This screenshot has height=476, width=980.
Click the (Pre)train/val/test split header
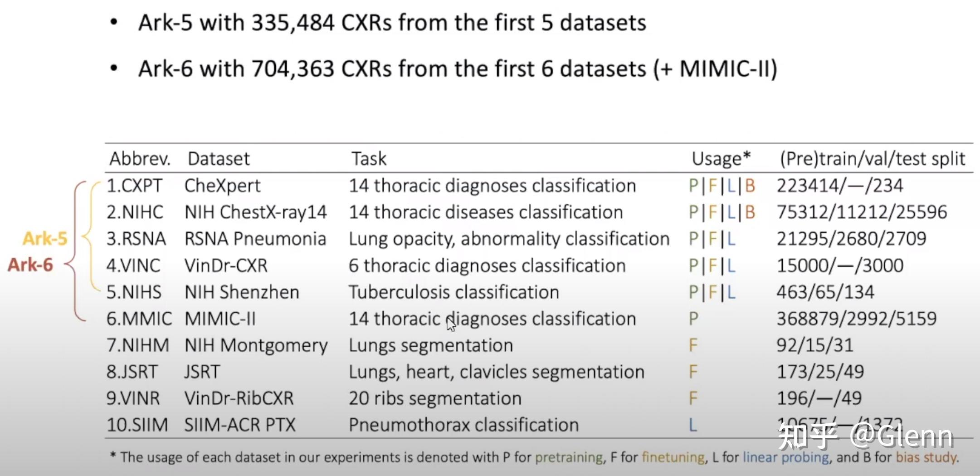[x=872, y=159]
